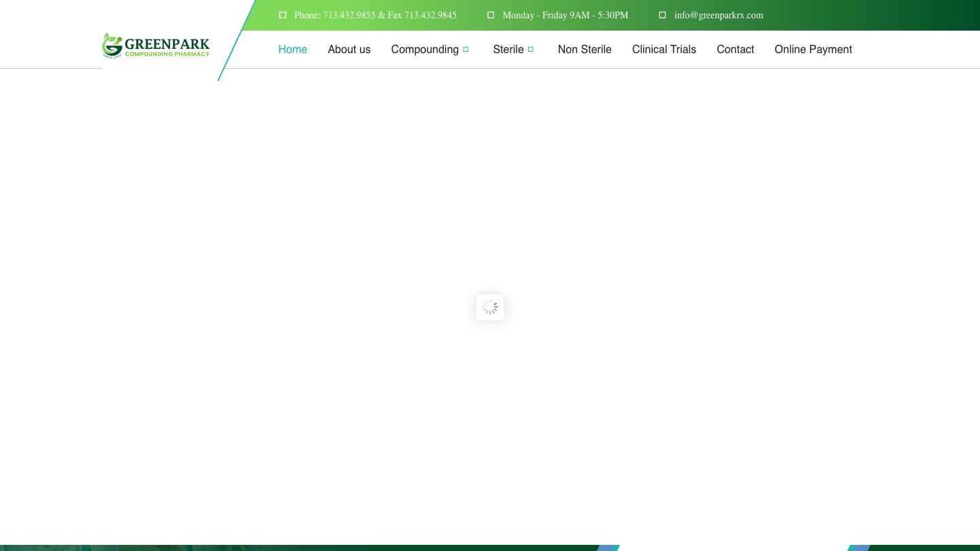The height and width of the screenshot is (551, 980).
Task: Expand the Compounding submenu arrow
Action: click(466, 49)
